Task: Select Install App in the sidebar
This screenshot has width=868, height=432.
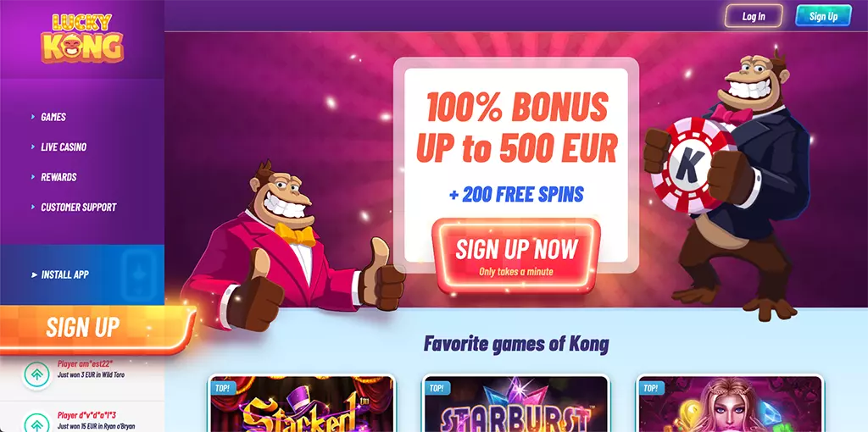Action: pos(64,274)
